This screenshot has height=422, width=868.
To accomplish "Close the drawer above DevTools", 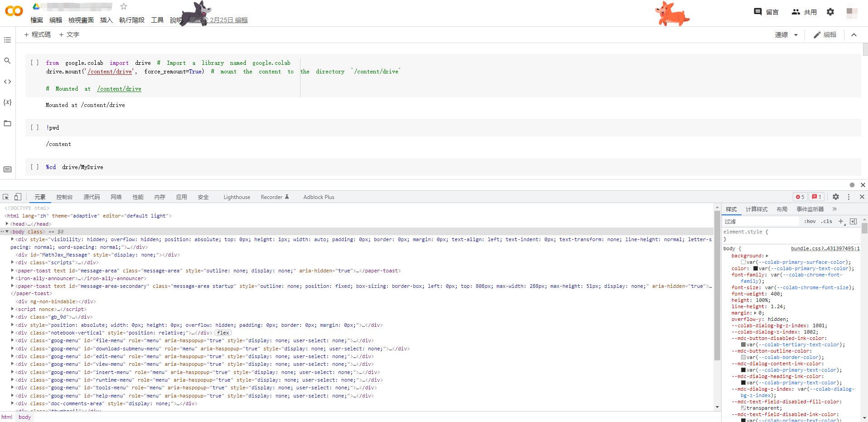I will [863, 185].
